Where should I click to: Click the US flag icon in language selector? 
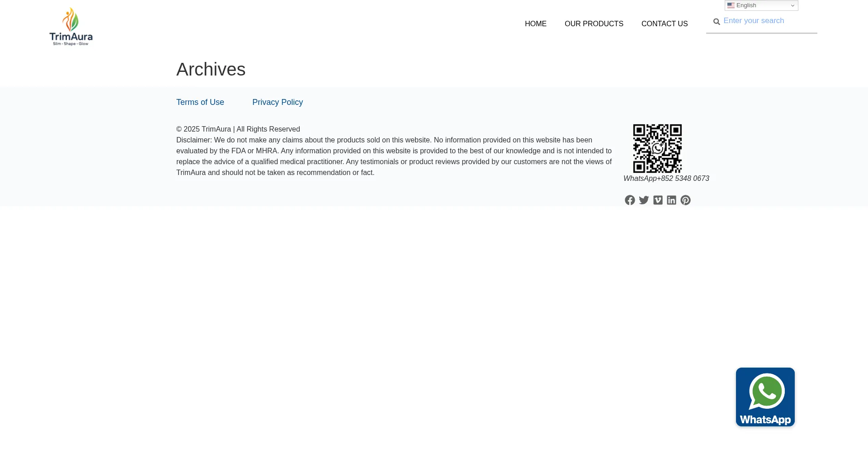(x=731, y=5)
